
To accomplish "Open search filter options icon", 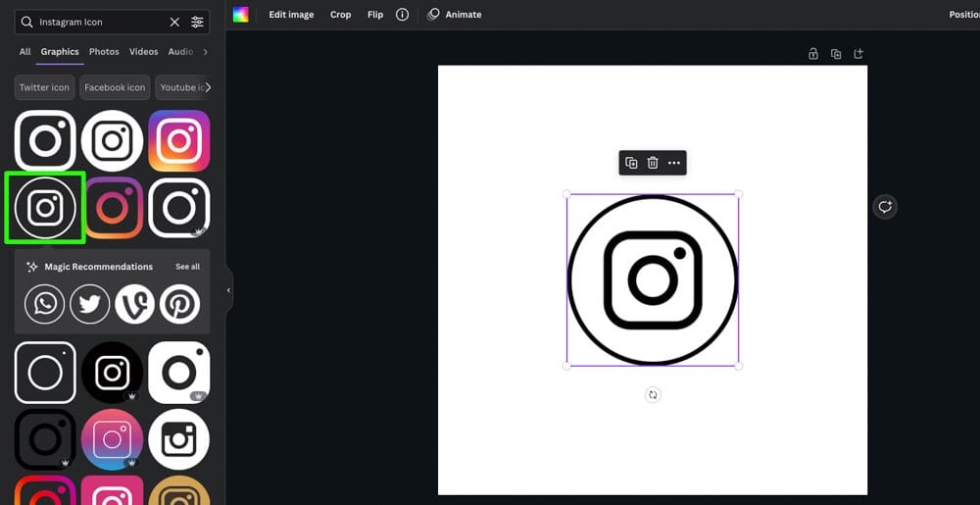I will tap(197, 22).
